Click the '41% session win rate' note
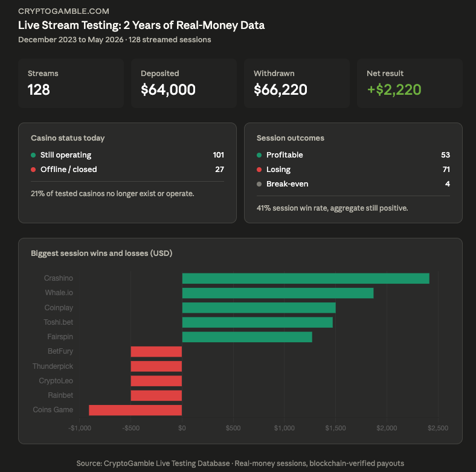This screenshot has width=476, height=472. click(x=332, y=208)
